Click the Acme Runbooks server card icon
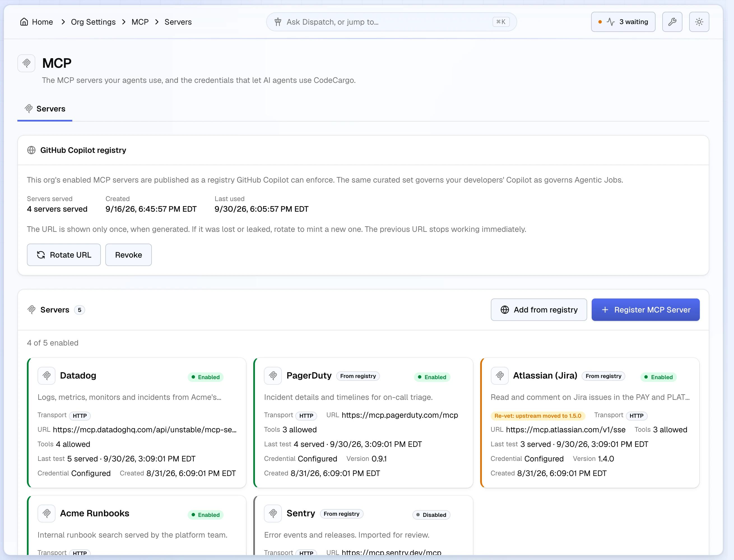This screenshot has width=734, height=560. [46, 513]
